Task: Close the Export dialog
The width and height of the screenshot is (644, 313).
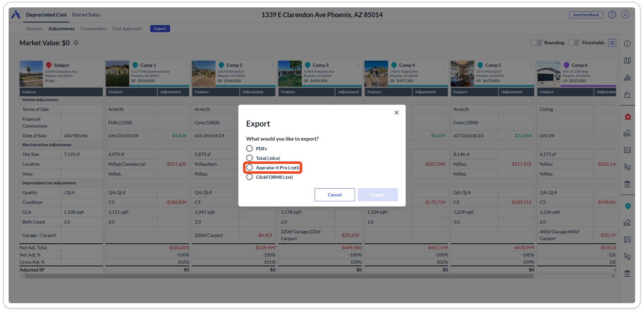Action: [396, 112]
